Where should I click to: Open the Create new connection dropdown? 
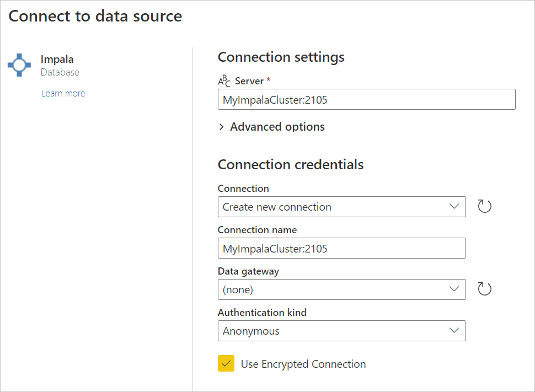[x=342, y=206]
